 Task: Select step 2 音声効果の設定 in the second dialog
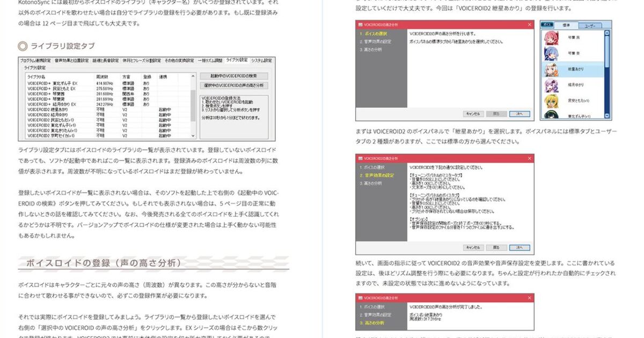click(376, 175)
